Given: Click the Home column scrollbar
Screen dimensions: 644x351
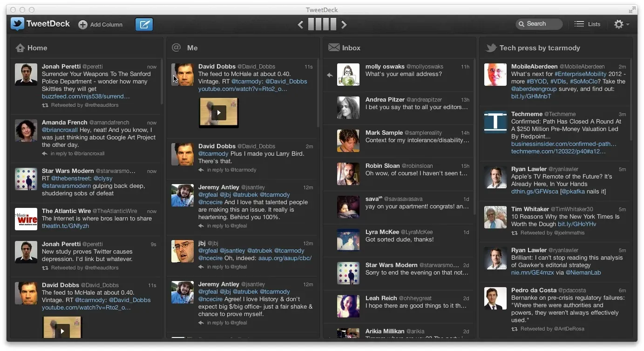Looking at the screenshot, I should [x=162, y=82].
